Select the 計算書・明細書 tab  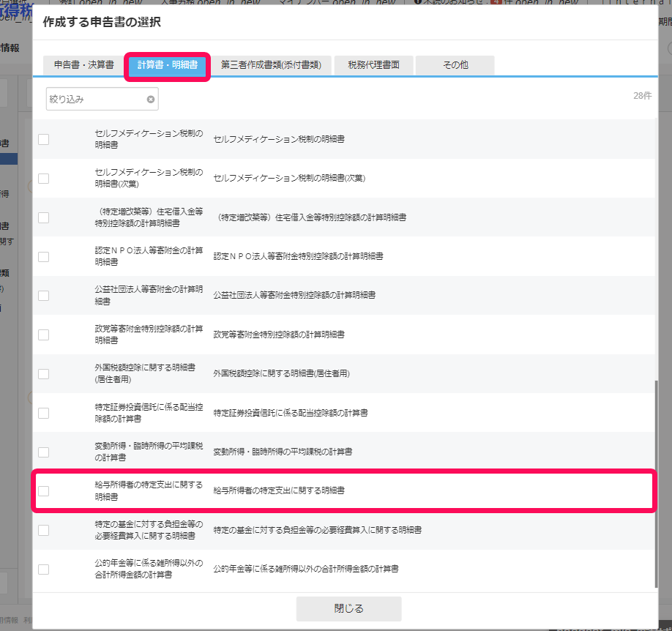168,65
